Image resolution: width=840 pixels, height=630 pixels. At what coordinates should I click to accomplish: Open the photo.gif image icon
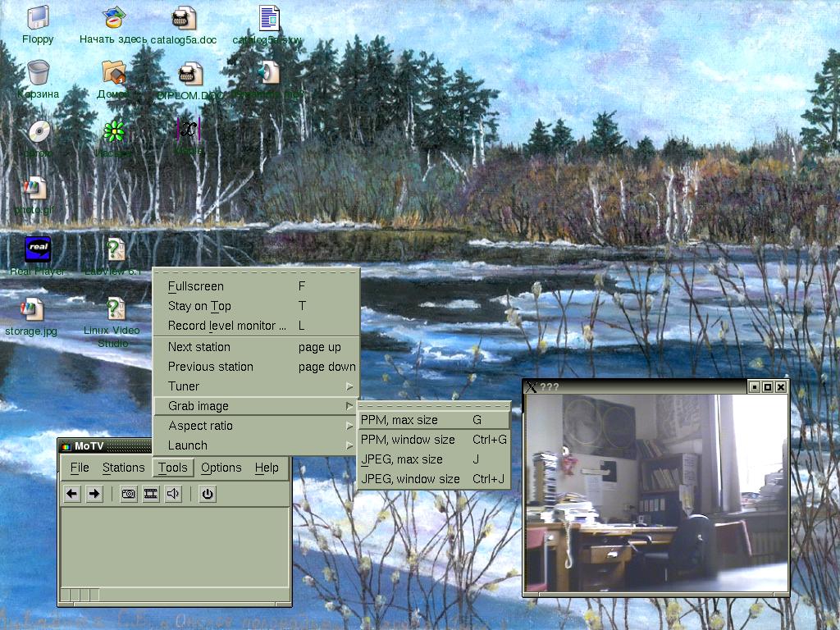pyautogui.click(x=34, y=188)
